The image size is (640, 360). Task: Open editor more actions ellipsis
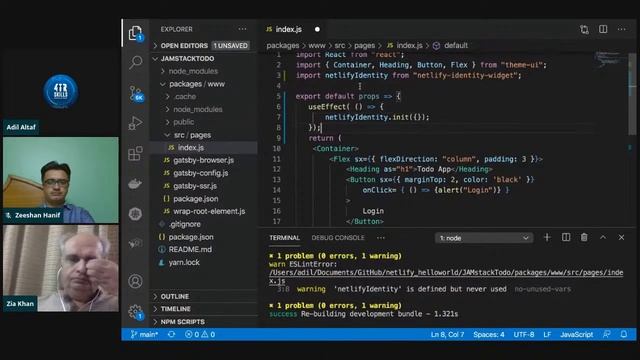621,29
